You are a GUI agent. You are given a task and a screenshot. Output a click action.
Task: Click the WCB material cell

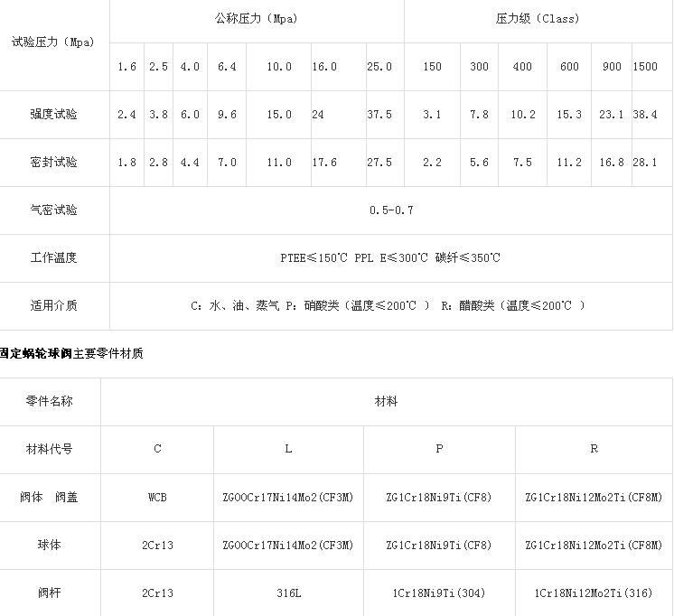pos(157,498)
